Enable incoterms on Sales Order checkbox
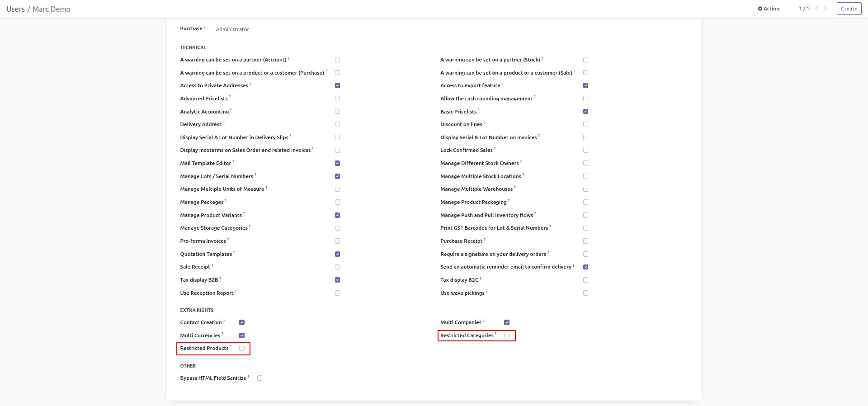Screen dimensions: 868x406 [337, 150]
